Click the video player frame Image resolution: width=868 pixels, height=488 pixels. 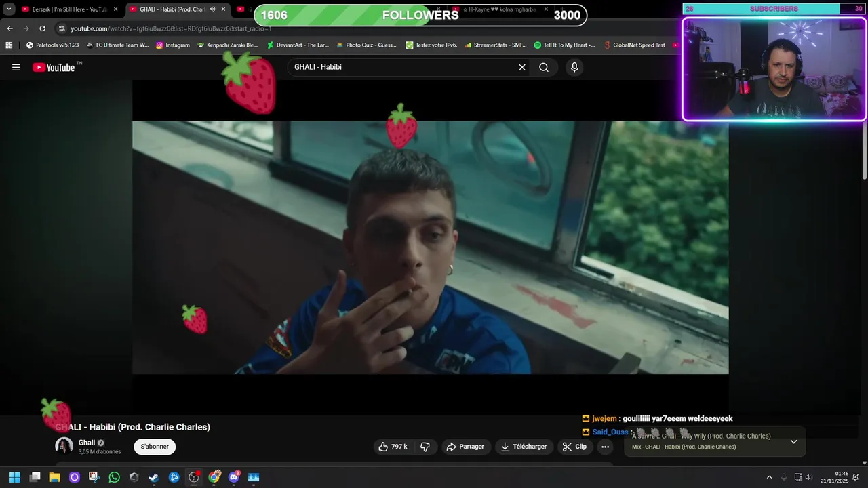point(430,247)
